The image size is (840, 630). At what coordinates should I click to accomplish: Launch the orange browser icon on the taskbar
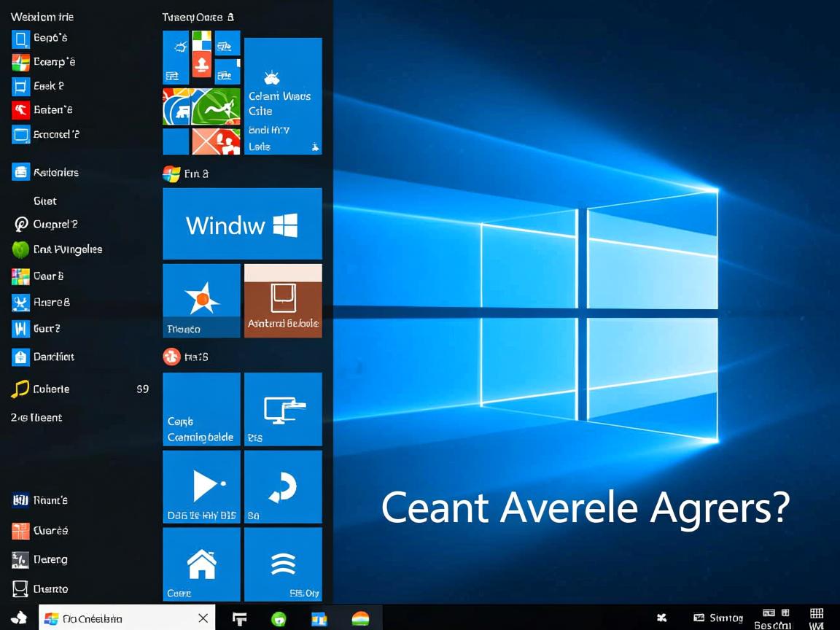360,618
